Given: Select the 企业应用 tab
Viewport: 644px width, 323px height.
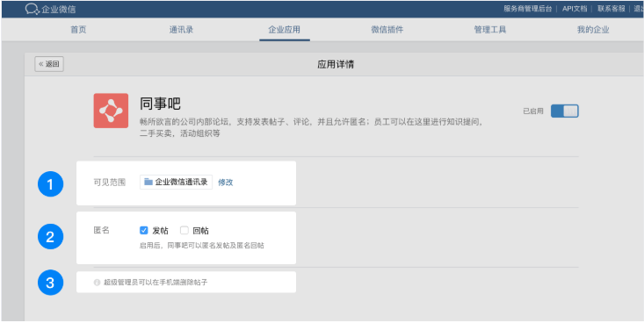Looking at the screenshot, I should [284, 30].
